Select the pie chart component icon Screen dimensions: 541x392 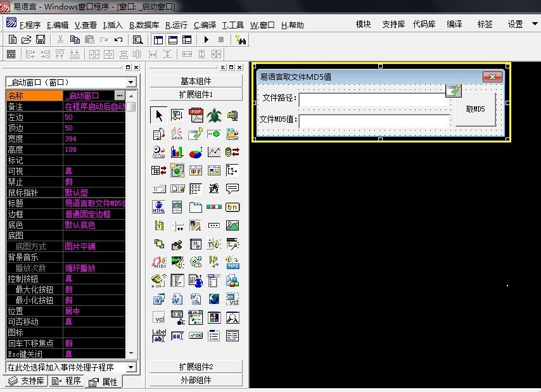point(196,152)
